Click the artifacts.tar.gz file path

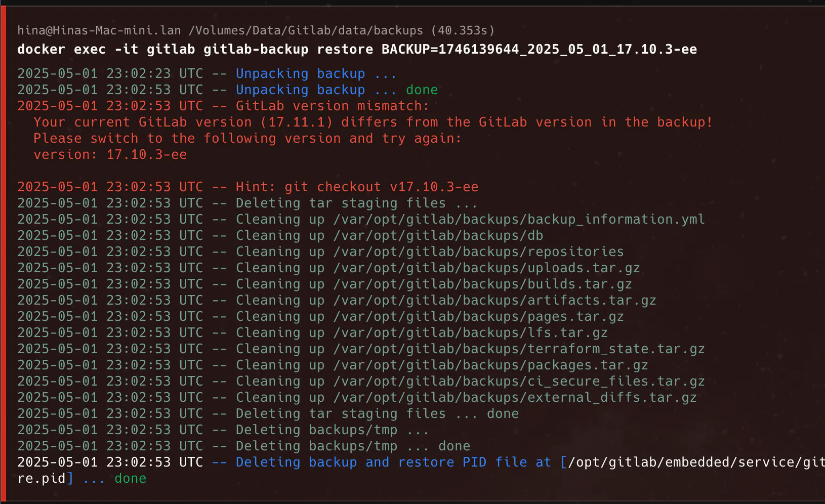coord(494,301)
